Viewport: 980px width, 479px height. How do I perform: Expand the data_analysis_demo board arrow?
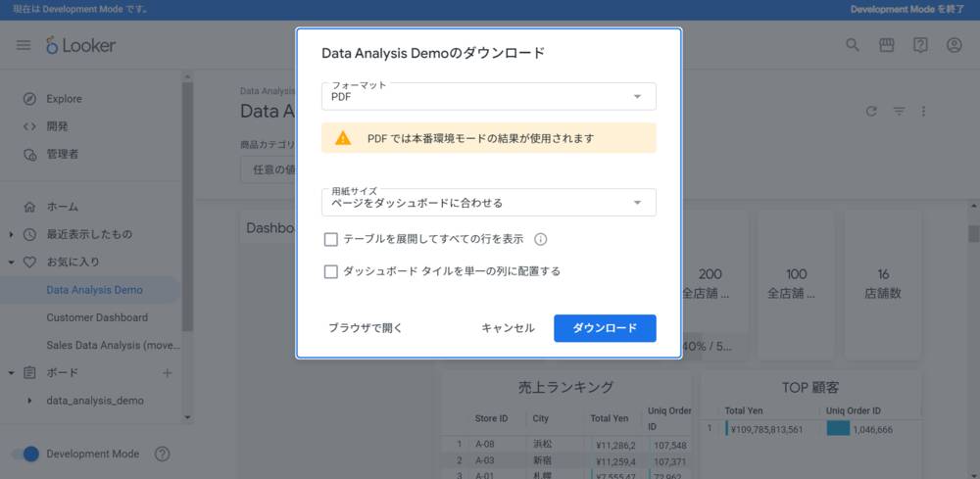click(29, 401)
